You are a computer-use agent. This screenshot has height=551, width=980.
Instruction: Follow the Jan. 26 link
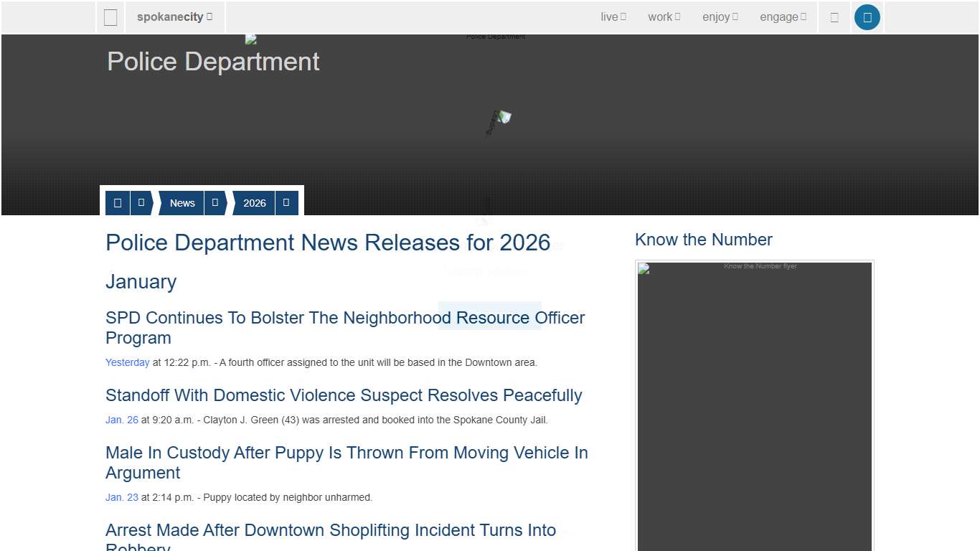click(x=122, y=420)
